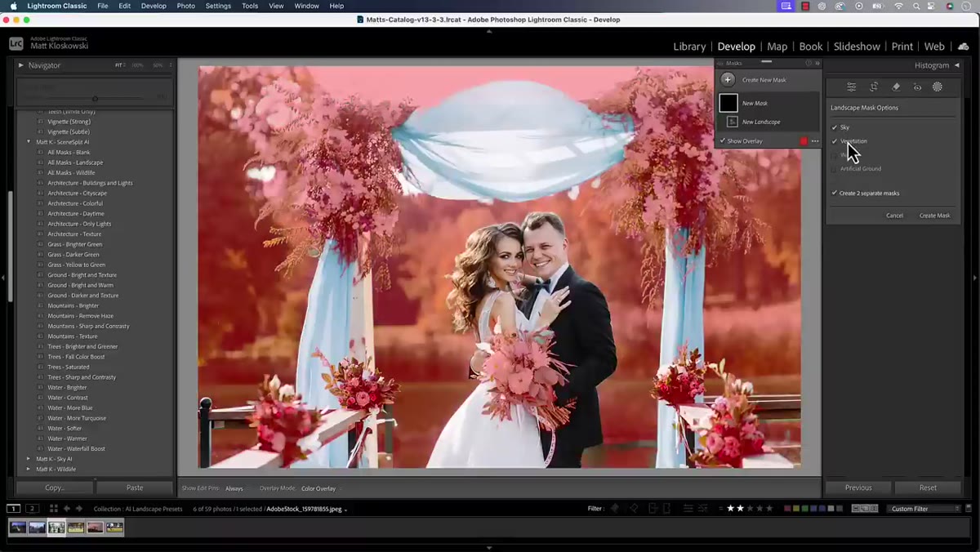This screenshot has width=980, height=552.
Task: Go forward to next photo arrow
Action: 79,509
